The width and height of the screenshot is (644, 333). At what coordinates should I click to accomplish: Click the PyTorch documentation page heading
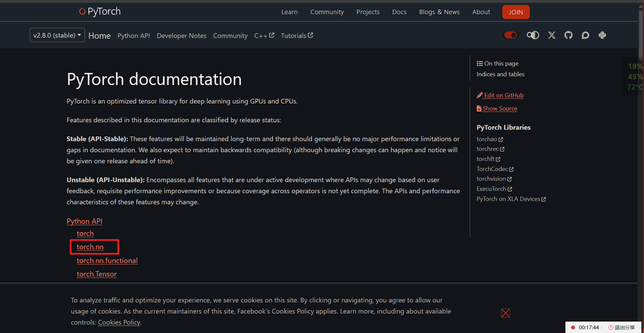pos(154,79)
